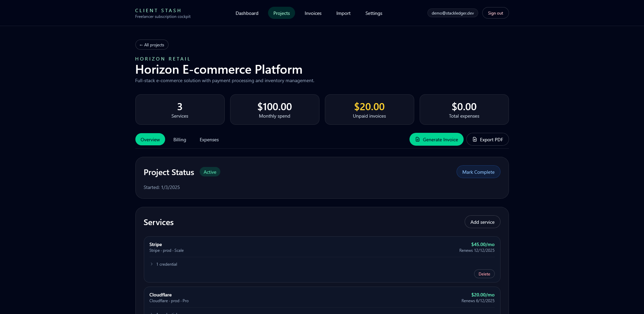Return to All projects

coord(152,45)
